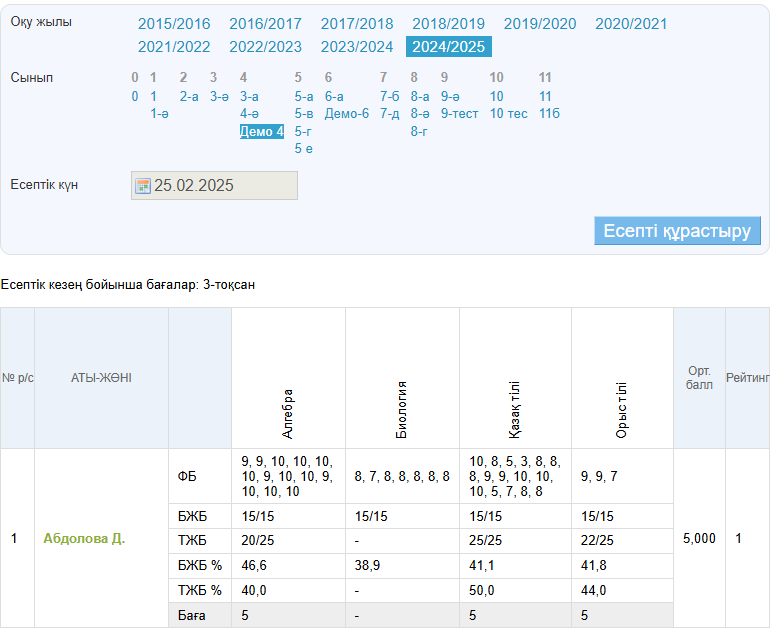This screenshot has height=628, width=773.
Task: Select class 7-д
Action: click(x=390, y=114)
